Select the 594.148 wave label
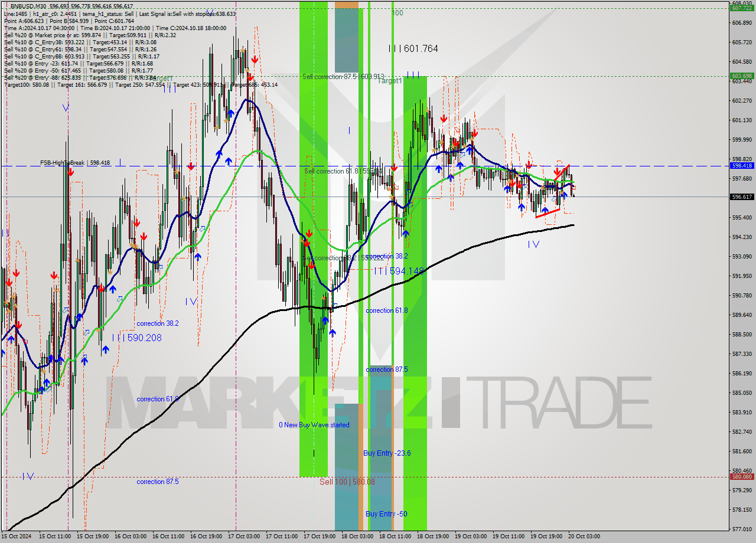This screenshot has height=543, width=756. pyautogui.click(x=399, y=271)
